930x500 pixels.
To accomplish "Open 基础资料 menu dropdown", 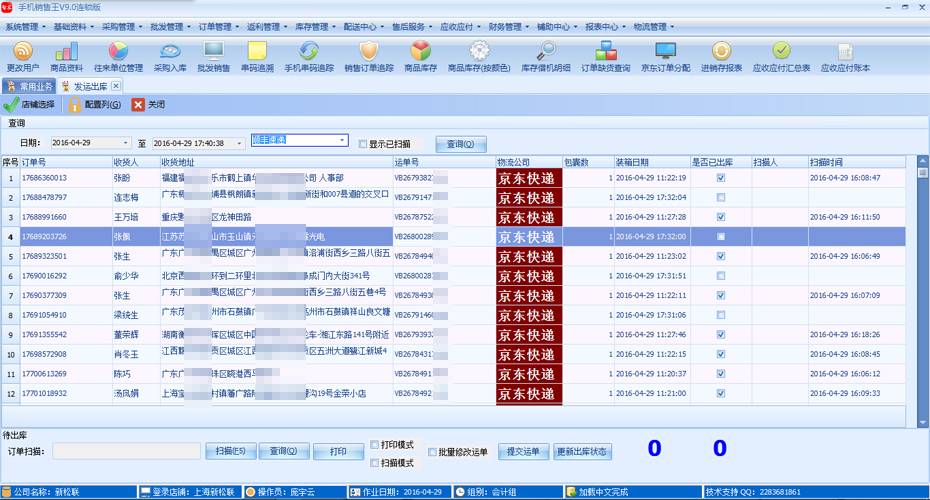I will pos(74,27).
